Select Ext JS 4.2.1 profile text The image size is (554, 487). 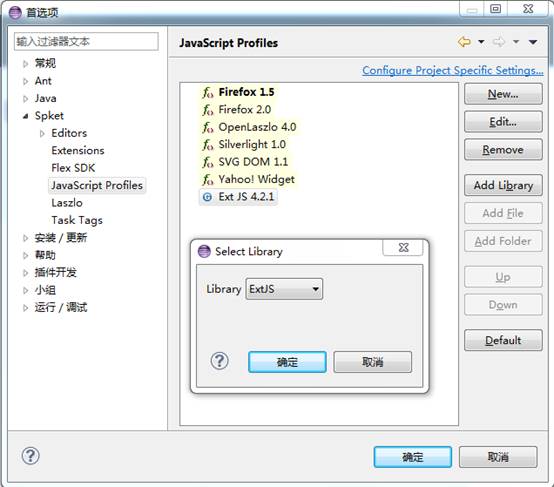(246, 196)
